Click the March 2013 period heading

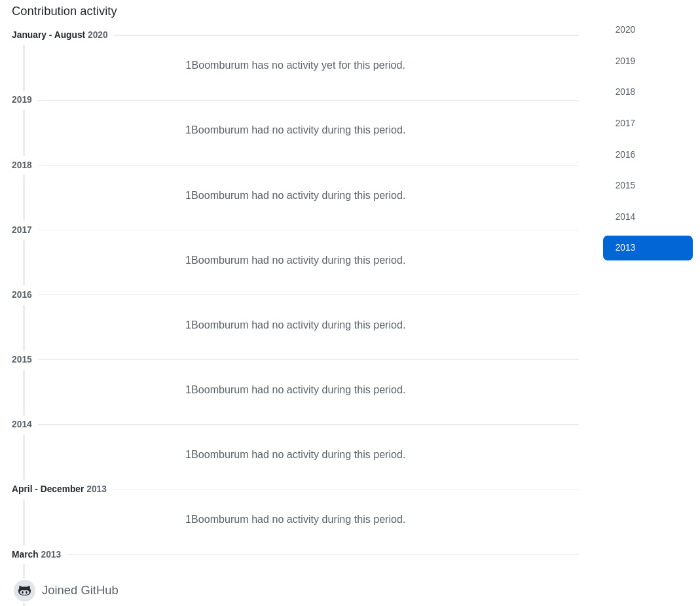coord(37,554)
